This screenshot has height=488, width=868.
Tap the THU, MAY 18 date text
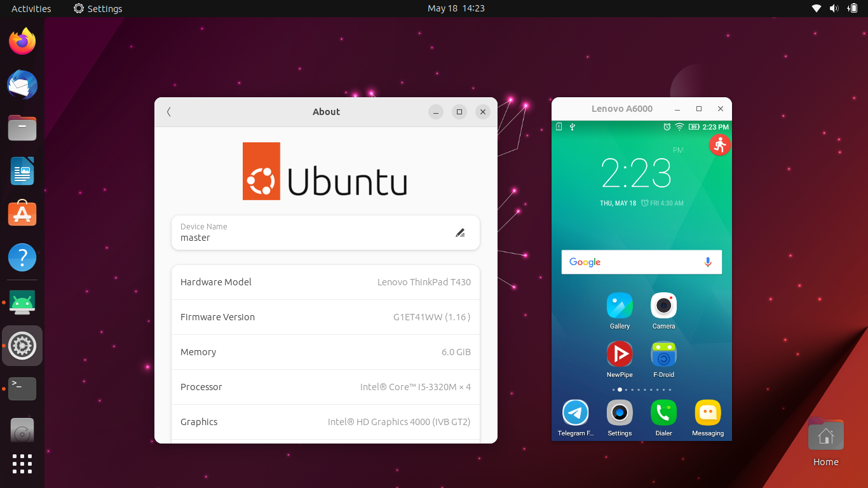[x=618, y=203]
